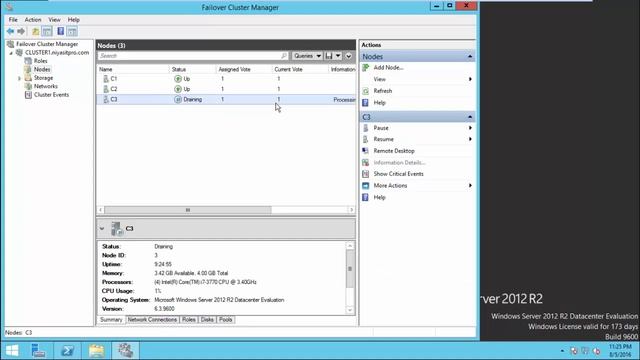
Task: Switch to the Pools tab
Action: (225, 320)
